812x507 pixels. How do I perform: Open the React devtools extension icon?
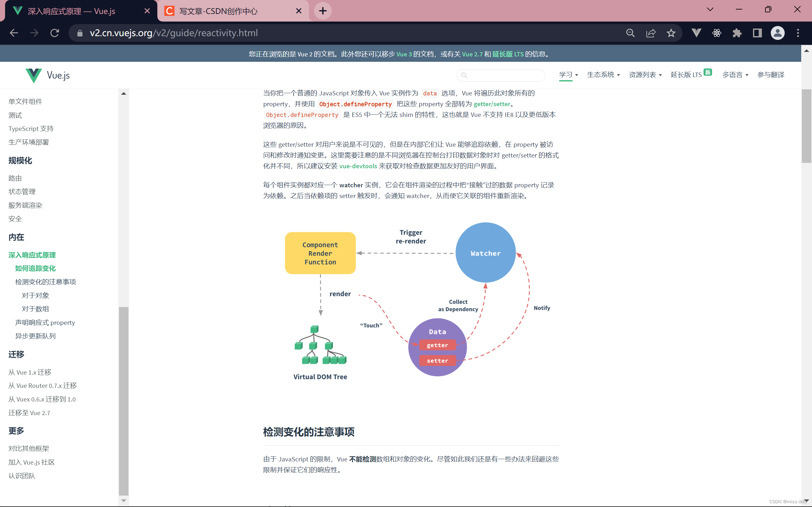[x=717, y=33]
